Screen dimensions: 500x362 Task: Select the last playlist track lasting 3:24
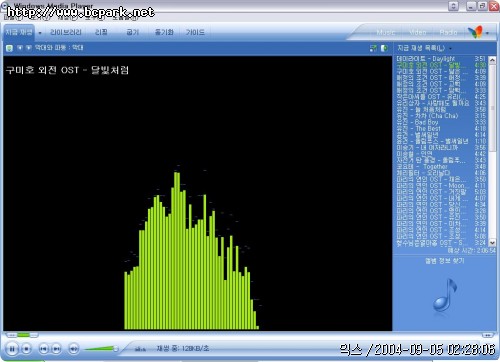441,243
